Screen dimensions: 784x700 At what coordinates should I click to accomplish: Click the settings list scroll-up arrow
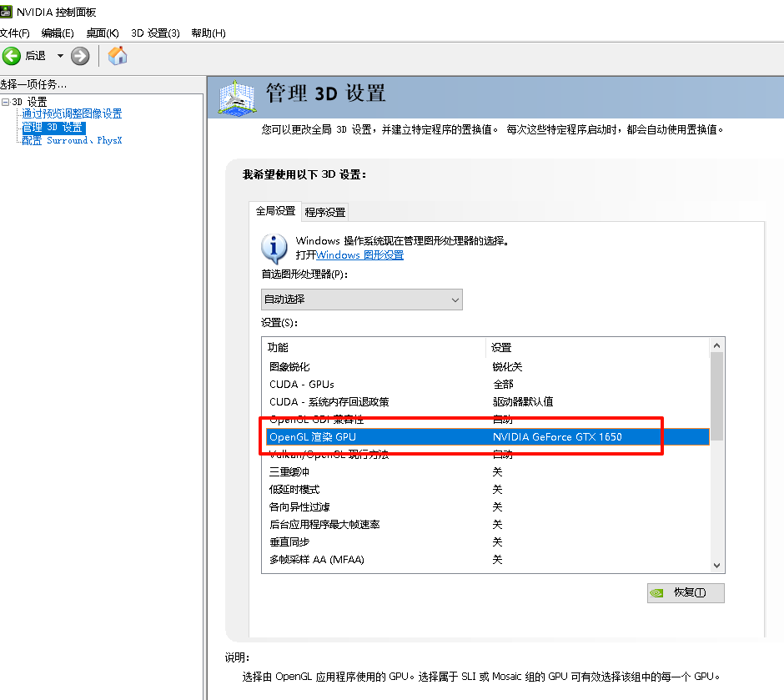(716, 345)
